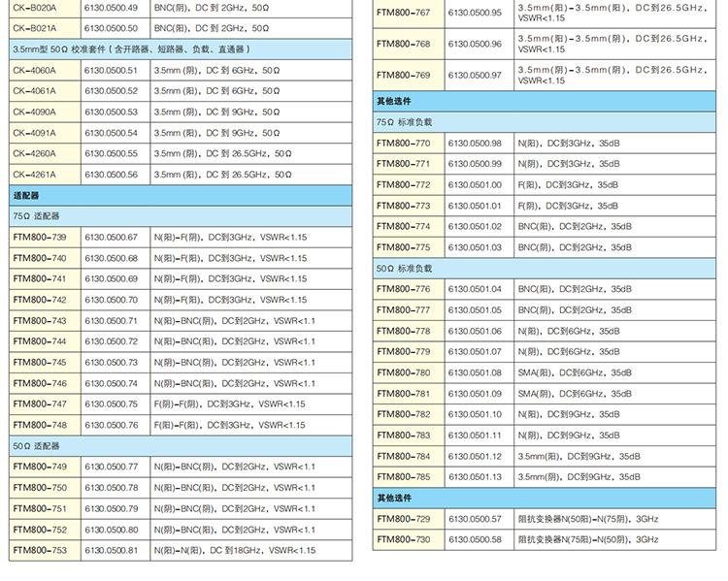Click order number 6130.0500.71
Image resolution: width=728 pixels, height=581 pixels.
pos(112,321)
